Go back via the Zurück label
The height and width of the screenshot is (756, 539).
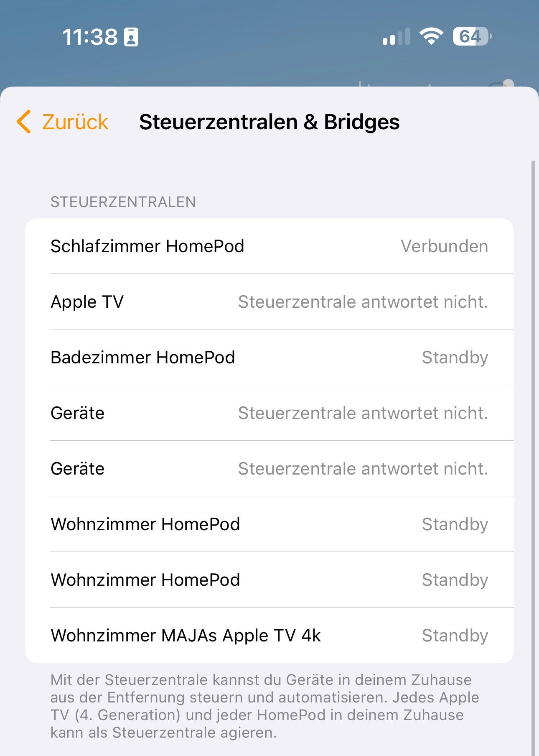click(75, 122)
